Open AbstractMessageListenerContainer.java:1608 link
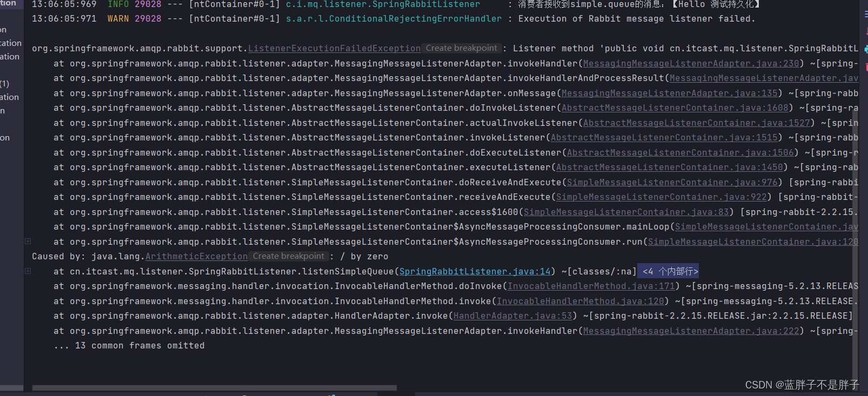The width and height of the screenshot is (868, 396). (x=675, y=108)
